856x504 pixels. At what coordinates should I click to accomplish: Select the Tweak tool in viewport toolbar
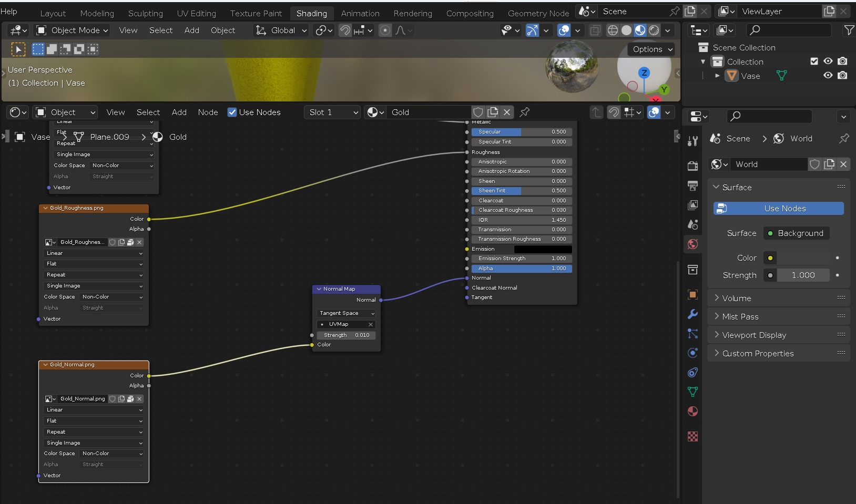tap(18, 49)
